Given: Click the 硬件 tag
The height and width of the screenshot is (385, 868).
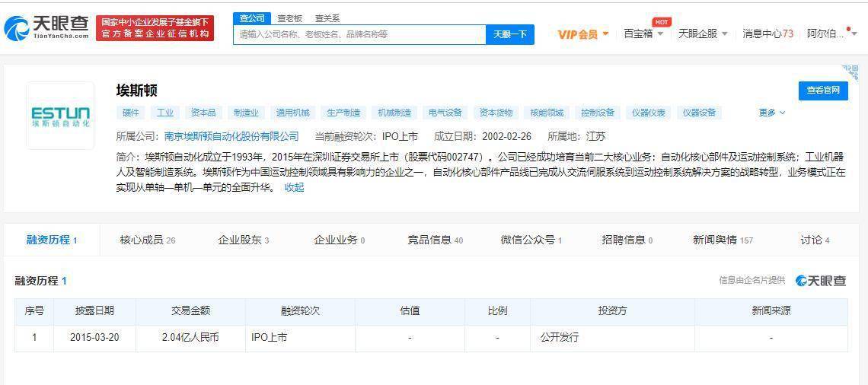Looking at the screenshot, I should [x=131, y=113].
